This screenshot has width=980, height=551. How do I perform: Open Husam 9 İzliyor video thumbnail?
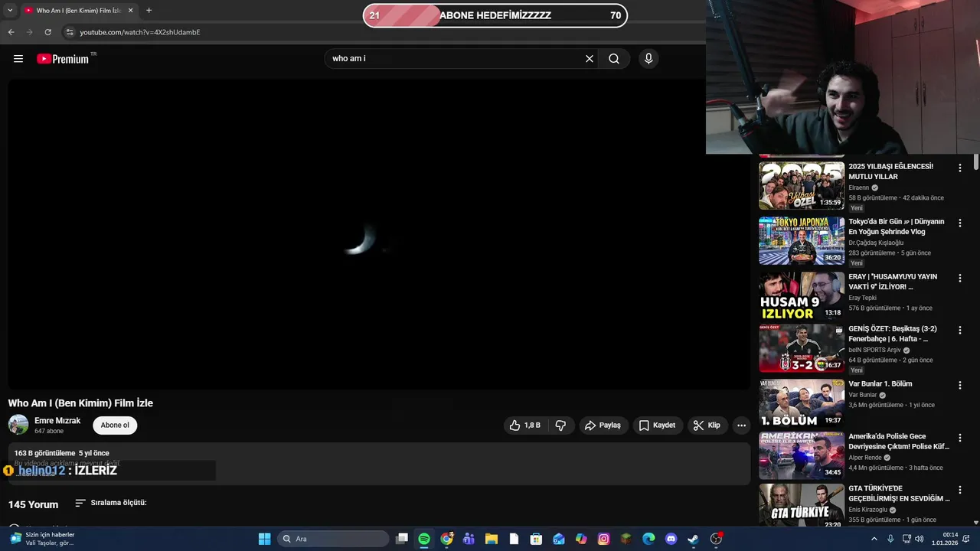(x=802, y=295)
